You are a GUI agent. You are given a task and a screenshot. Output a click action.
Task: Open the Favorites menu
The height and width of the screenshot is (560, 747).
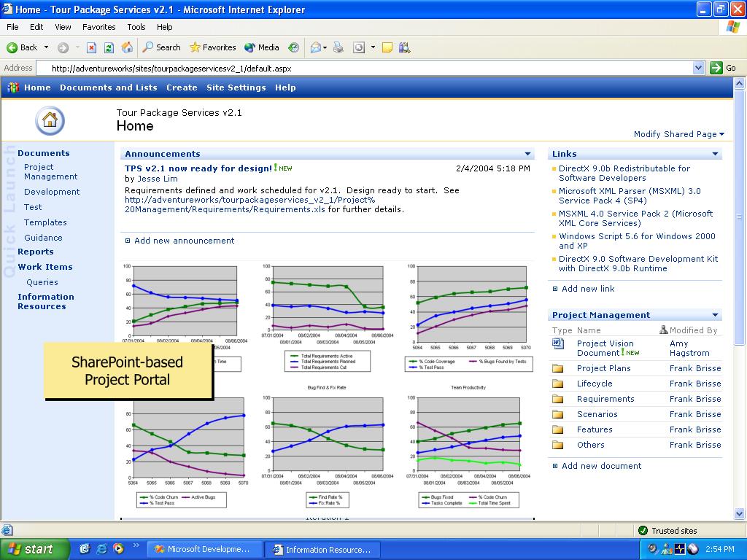[x=98, y=27]
